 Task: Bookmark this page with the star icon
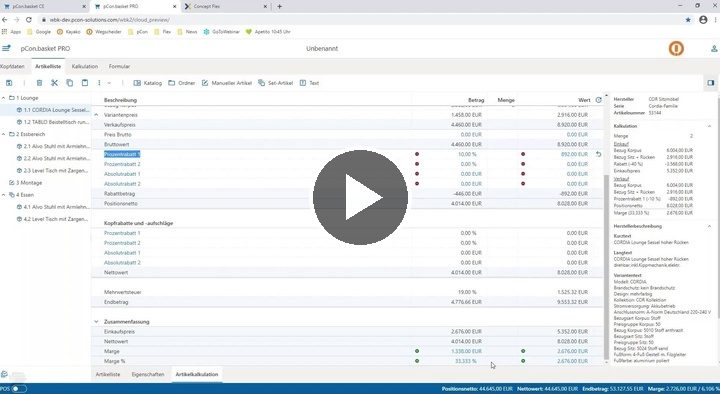pos(688,20)
